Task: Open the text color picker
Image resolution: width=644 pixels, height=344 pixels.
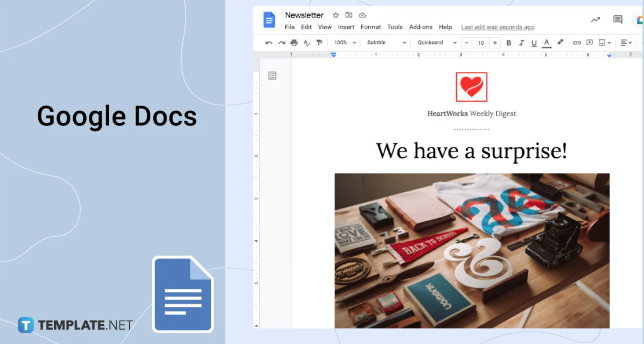Action: [x=546, y=43]
